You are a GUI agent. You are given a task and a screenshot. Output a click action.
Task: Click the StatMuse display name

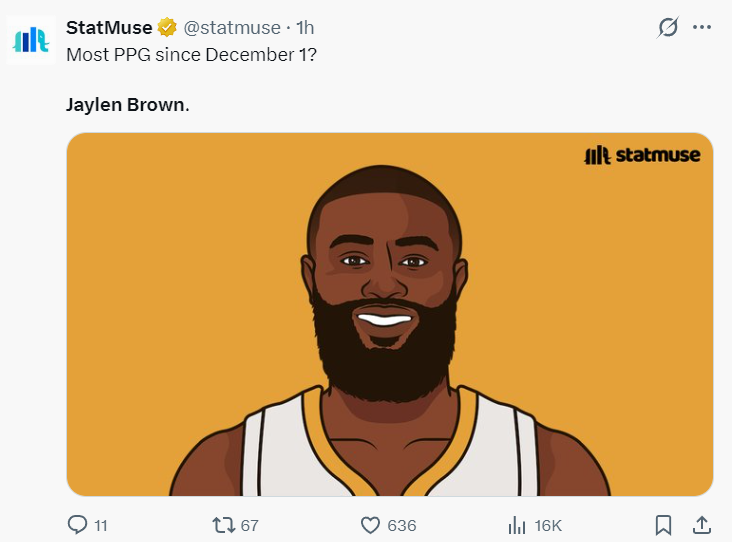pyautogui.click(x=108, y=28)
